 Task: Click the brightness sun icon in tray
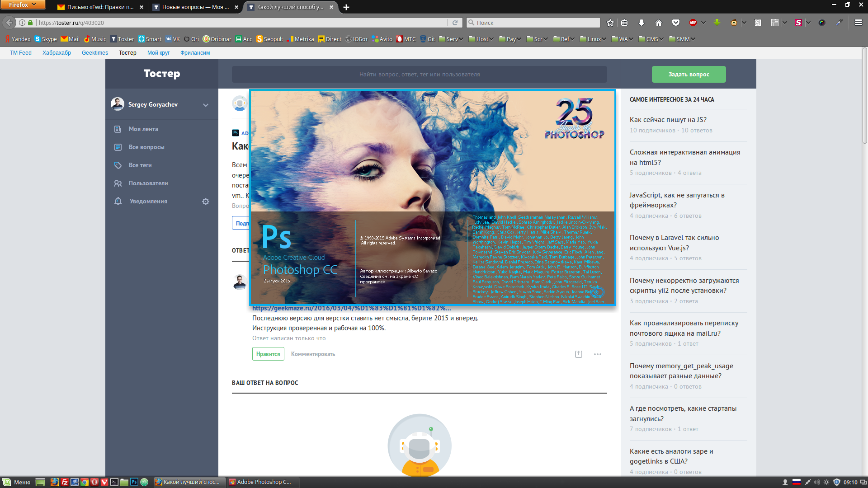[826, 482]
